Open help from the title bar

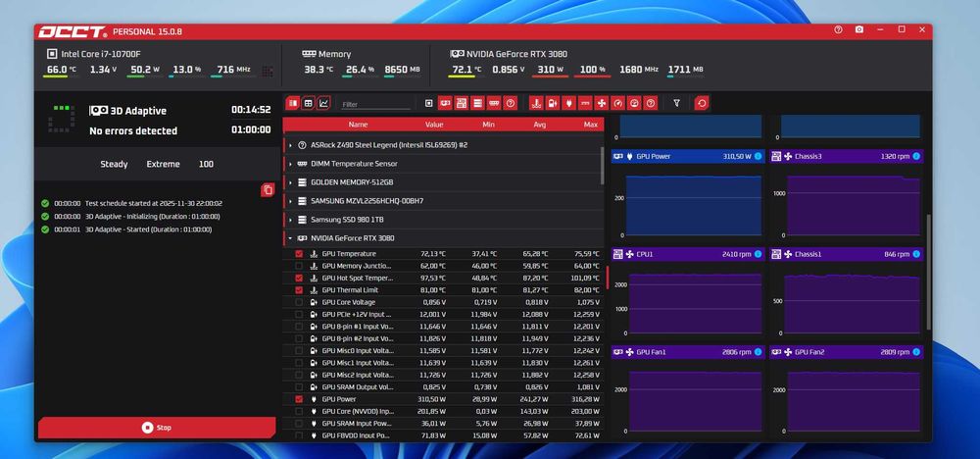(x=838, y=29)
